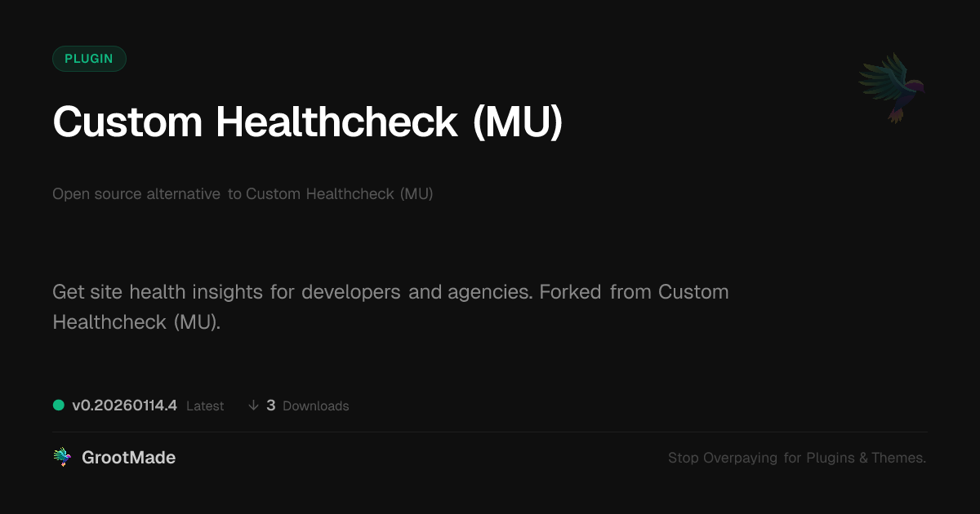This screenshot has width=980, height=514.
Task: Click the large hummingbird logo
Action: (892, 87)
